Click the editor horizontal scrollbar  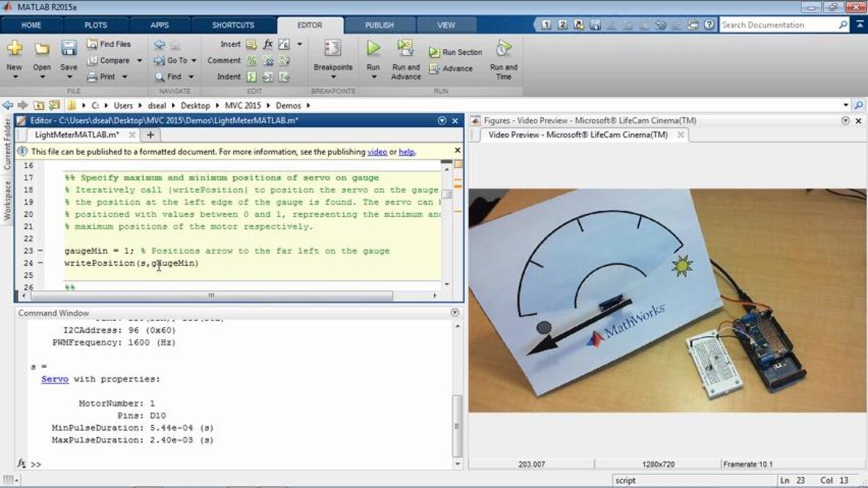tap(212, 296)
